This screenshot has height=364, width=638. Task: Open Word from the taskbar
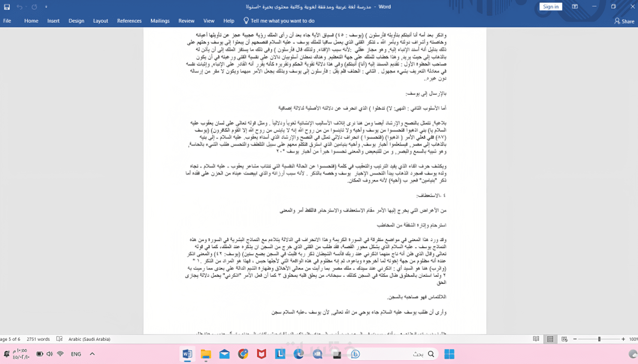click(x=187, y=354)
